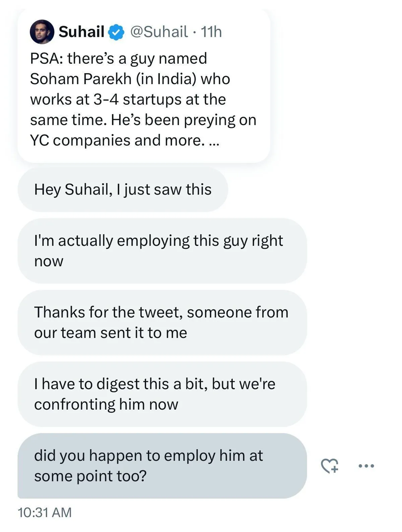The image size is (402, 532).
Task: Select the 'did you happen to employ him' message
Action: click(148, 466)
